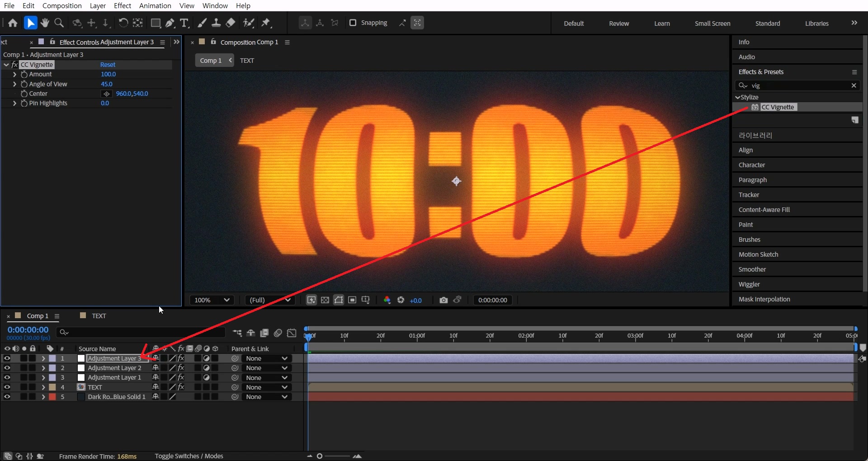The image size is (868, 461).
Task: Toggle Amount stopwatch in Effect Controls
Action: point(24,74)
